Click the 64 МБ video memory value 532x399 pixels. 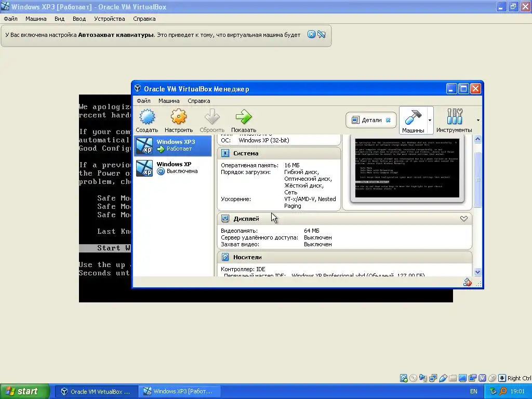pyautogui.click(x=312, y=231)
